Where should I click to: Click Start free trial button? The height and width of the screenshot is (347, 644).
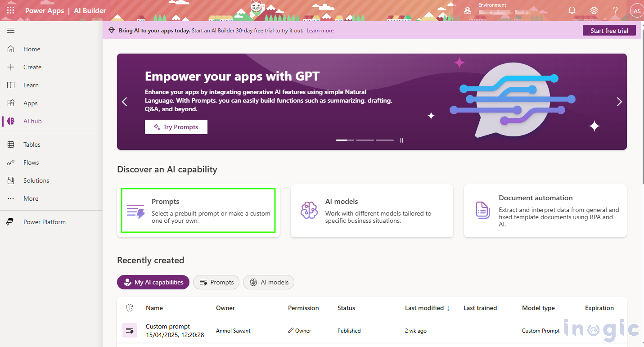[609, 31]
